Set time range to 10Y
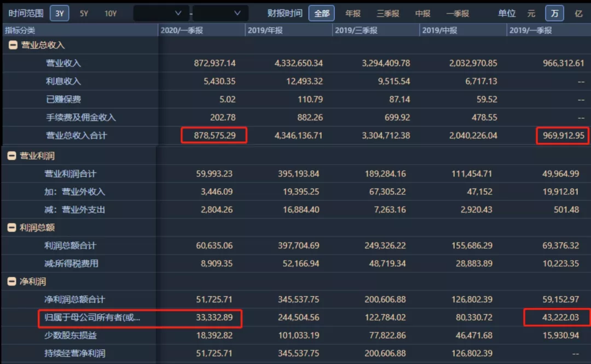Screen dimensions: 591x364 coord(111,13)
